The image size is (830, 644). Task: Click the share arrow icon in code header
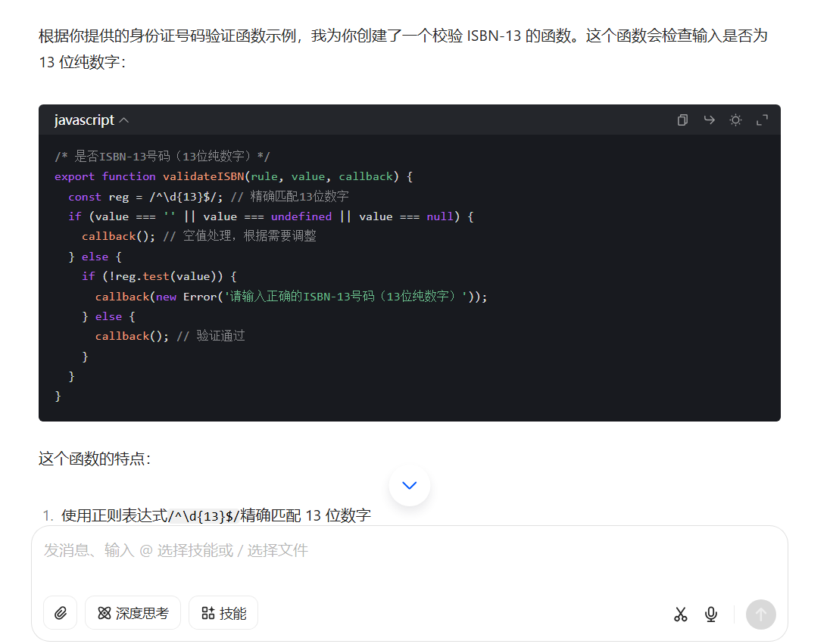709,120
